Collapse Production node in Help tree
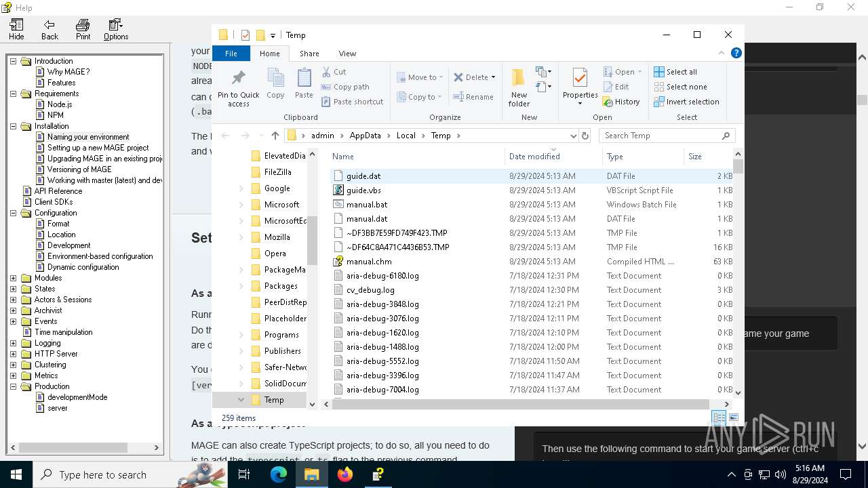Viewport: 868px width, 488px height. click(x=13, y=386)
